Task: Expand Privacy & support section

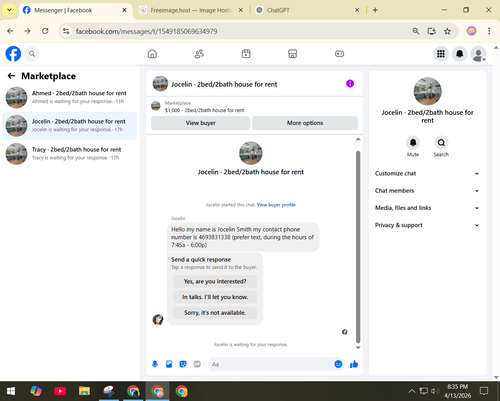Action: coord(427,225)
